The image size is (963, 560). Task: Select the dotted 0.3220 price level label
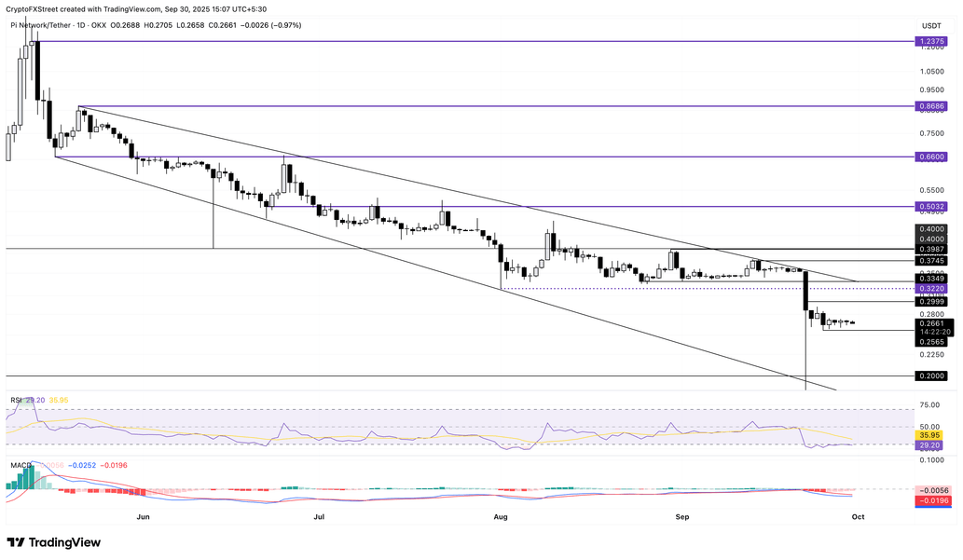(x=932, y=291)
